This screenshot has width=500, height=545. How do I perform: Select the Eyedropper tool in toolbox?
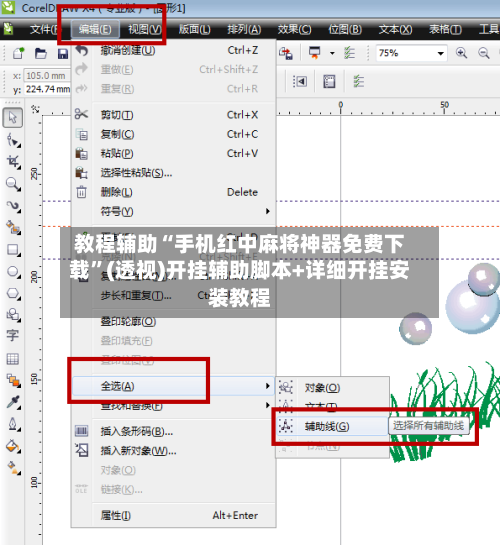point(13,402)
